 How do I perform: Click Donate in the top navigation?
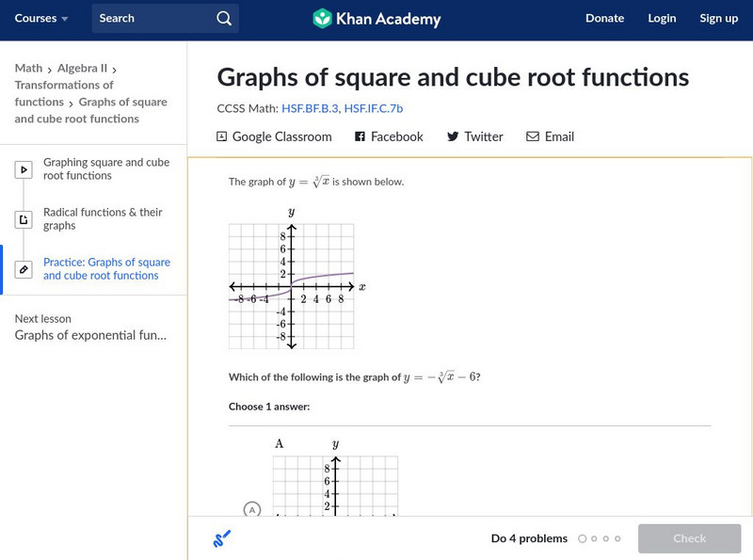[604, 18]
